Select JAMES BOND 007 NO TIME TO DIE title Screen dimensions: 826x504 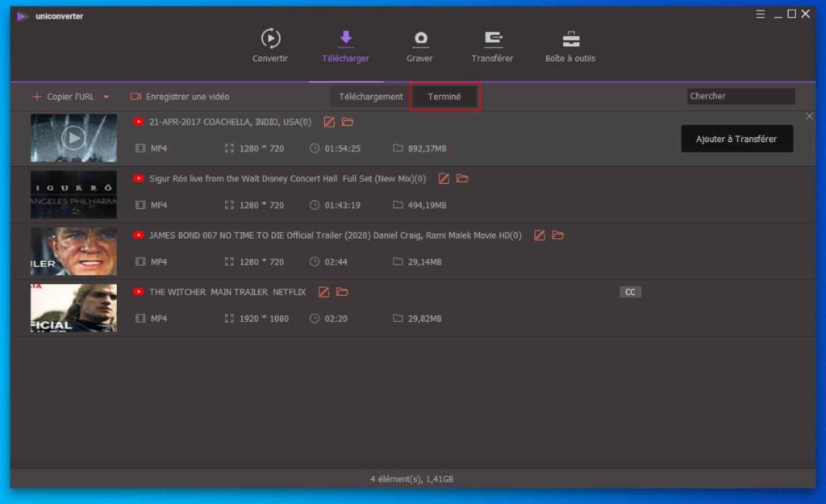pyautogui.click(x=335, y=235)
